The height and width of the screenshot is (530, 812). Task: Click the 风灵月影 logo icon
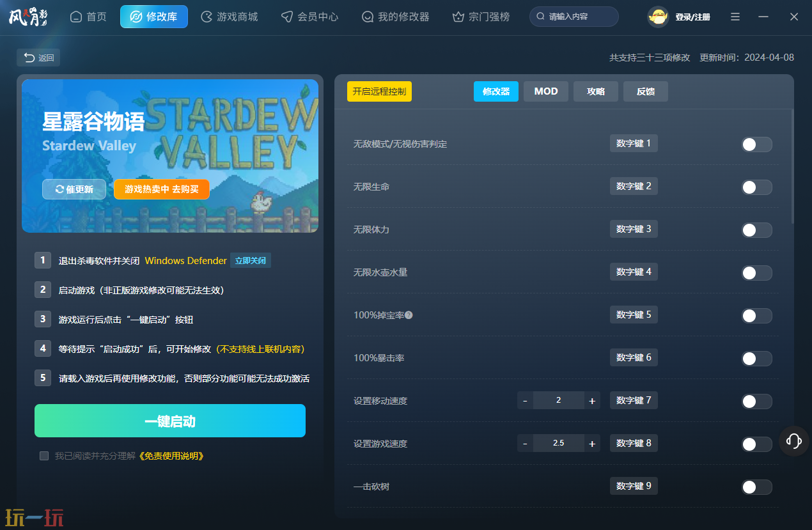(29, 17)
